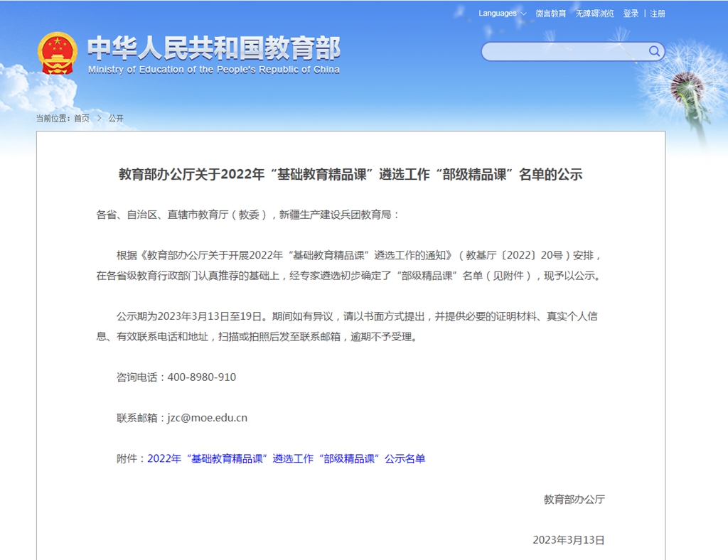Open the Languages dropdown
The width and height of the screenshot is (728, 560).
[503, 14]
